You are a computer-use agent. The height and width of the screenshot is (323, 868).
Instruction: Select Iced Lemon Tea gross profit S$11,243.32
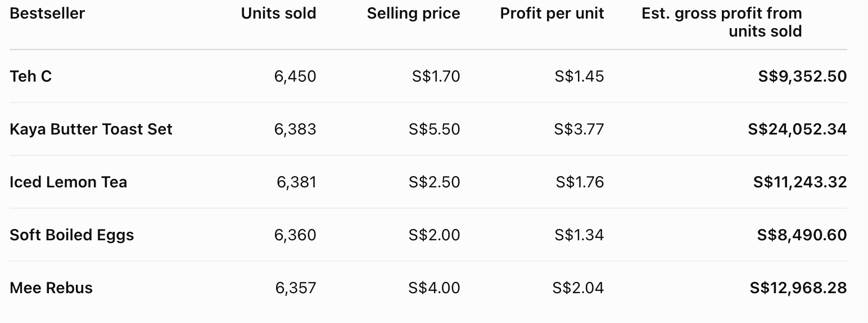tap(800, 182)
